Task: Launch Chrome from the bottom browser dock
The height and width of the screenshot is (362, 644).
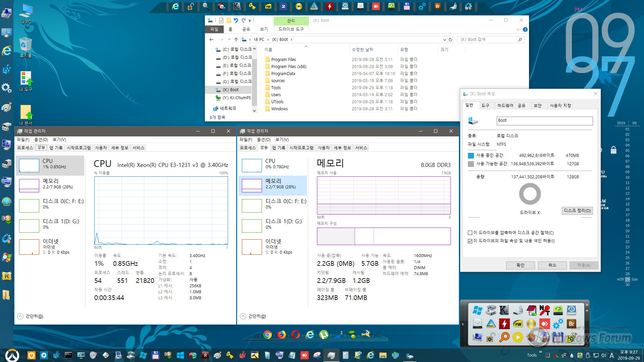Action: pyautogui.click(x=267, y=335)
